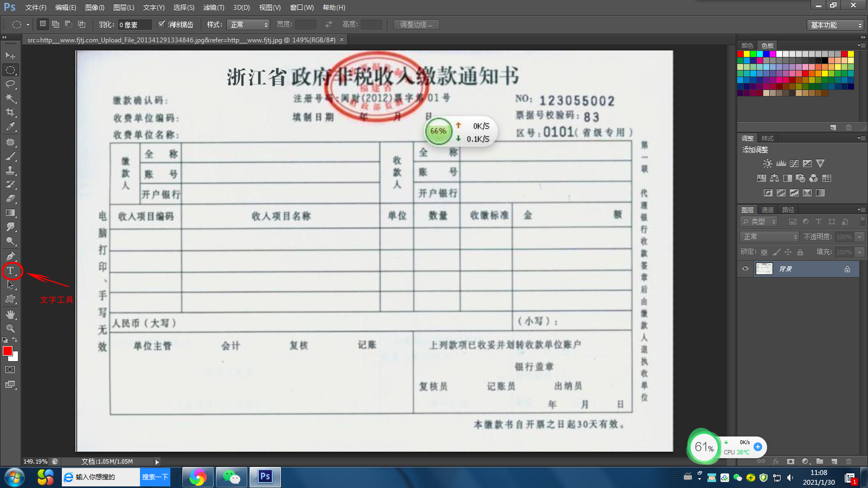Select the Path Selection tool
Viewport: 868px width, 488px height.
tap(10, 285)
